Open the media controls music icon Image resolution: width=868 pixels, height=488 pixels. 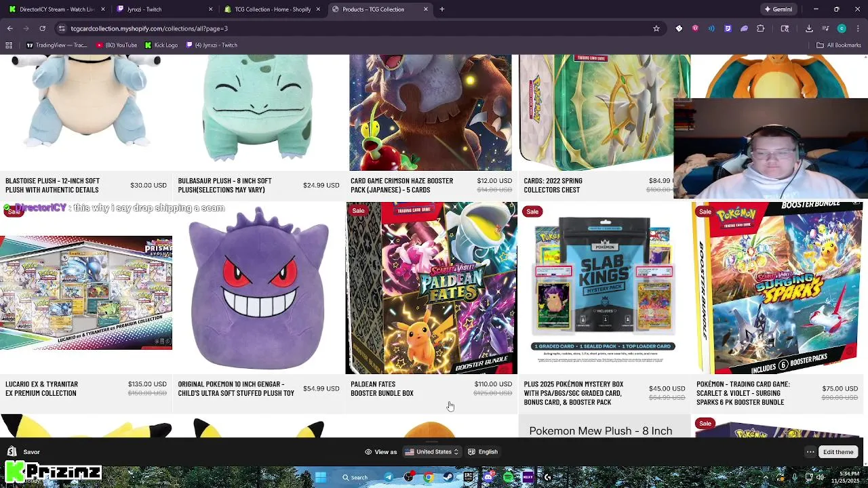click(825, 28)
